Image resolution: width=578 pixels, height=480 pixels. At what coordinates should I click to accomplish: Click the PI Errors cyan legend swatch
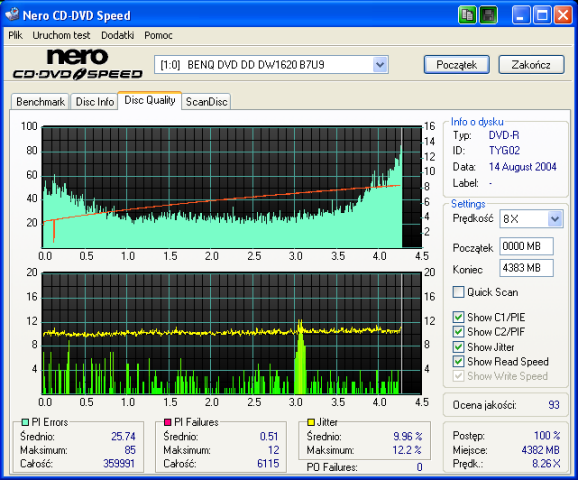pyautogui.click(x=25, y=422)
